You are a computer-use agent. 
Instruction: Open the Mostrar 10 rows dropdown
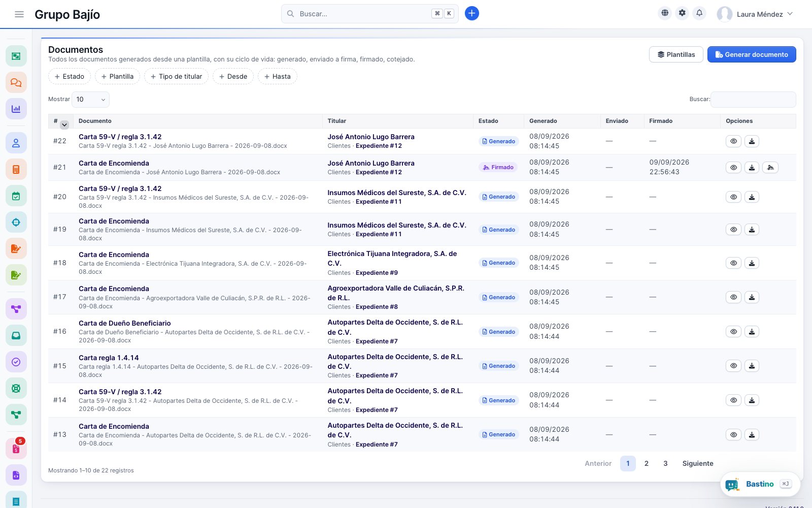pyautogui.click(x=91, y=99)
